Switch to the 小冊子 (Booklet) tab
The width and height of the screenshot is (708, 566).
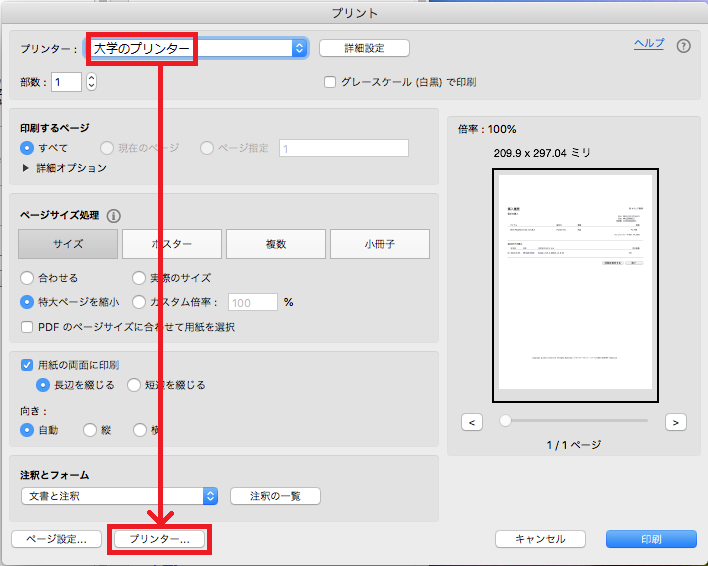(x=379, y=244)
